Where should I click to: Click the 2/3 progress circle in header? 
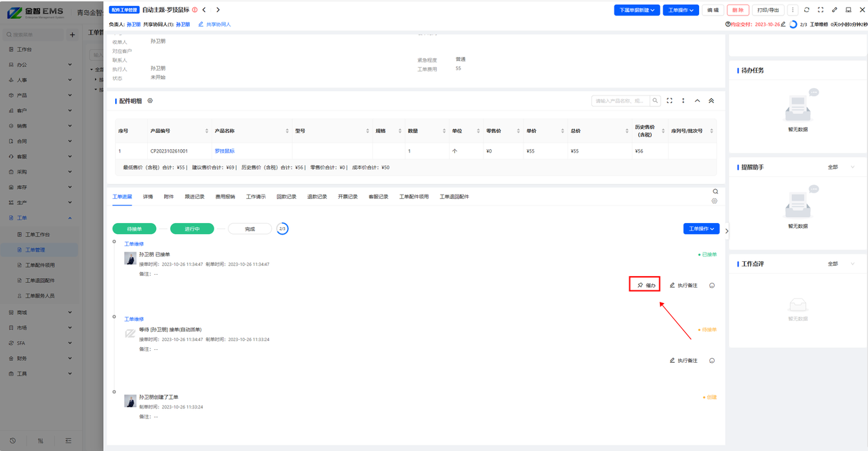click(x=793, y=24)
